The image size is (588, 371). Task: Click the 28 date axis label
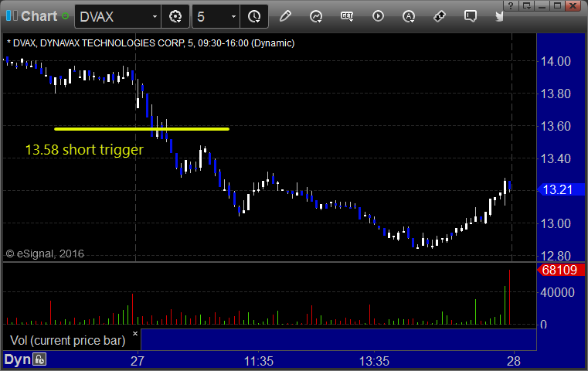(513, 361)
